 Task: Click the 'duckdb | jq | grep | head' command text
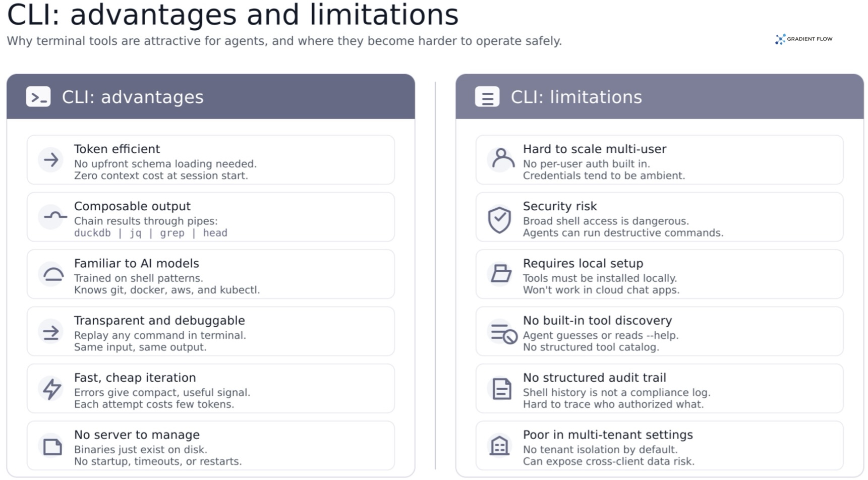151,233
